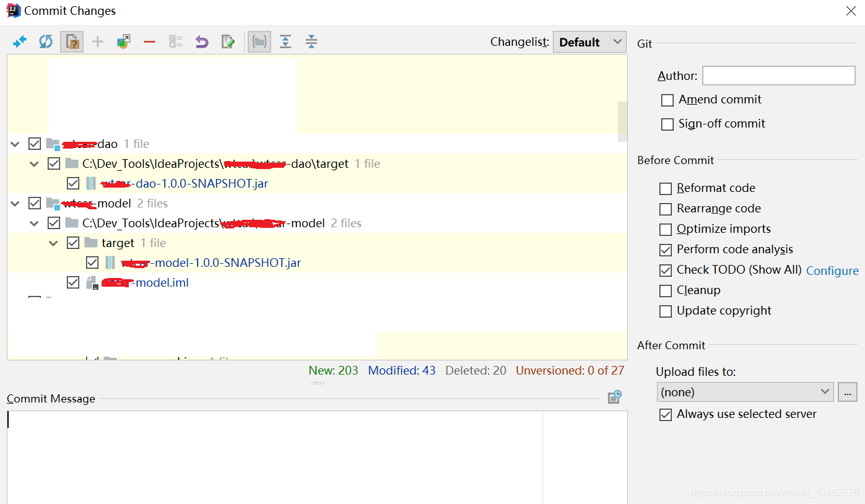Enable the Cleanup checkbox
Screen dimensions: 865x504
[x=665, y=291]
